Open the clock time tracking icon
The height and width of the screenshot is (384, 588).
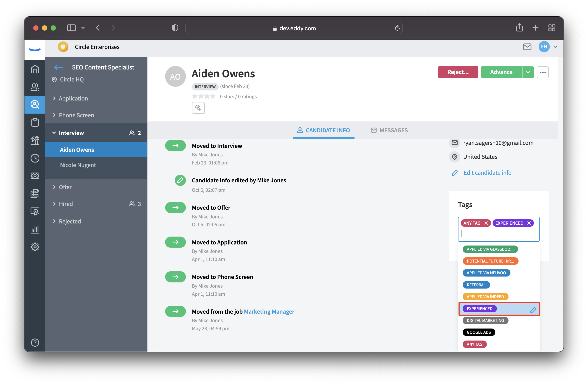(x=35, y=158)
